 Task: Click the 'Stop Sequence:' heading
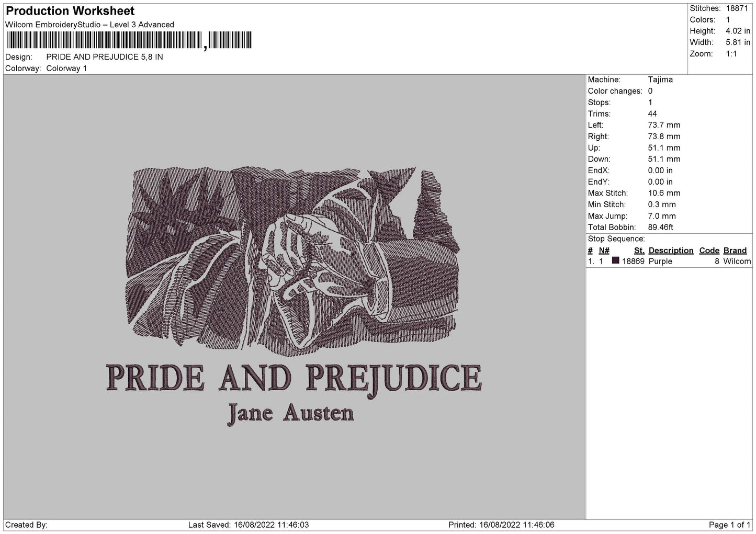(616, 239)
